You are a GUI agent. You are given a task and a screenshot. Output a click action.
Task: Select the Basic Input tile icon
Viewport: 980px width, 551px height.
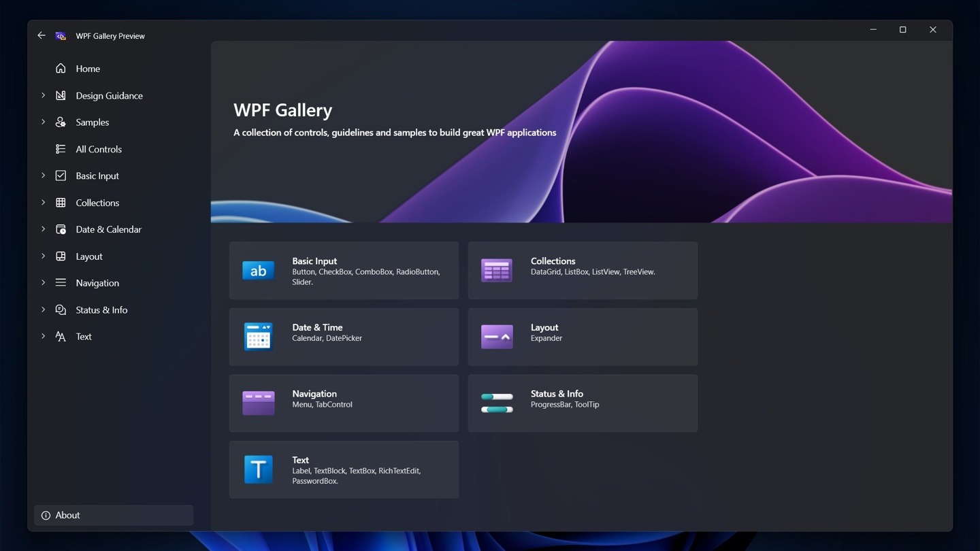point(258,270)
